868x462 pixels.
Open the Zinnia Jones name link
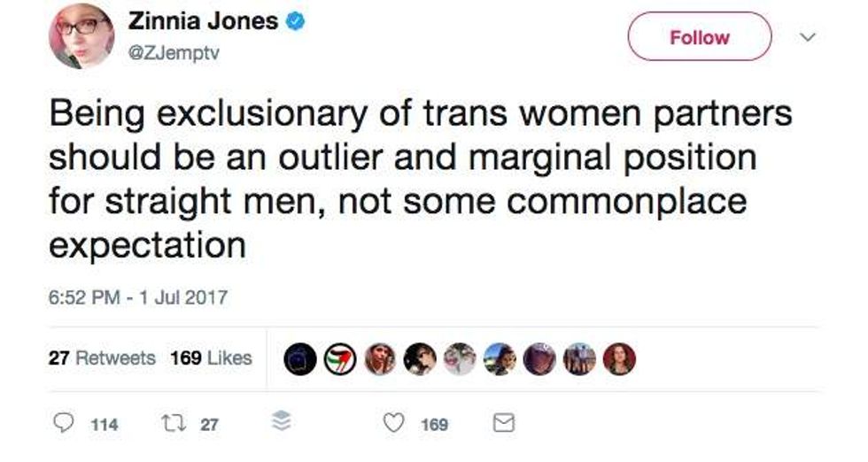[204, 22]
